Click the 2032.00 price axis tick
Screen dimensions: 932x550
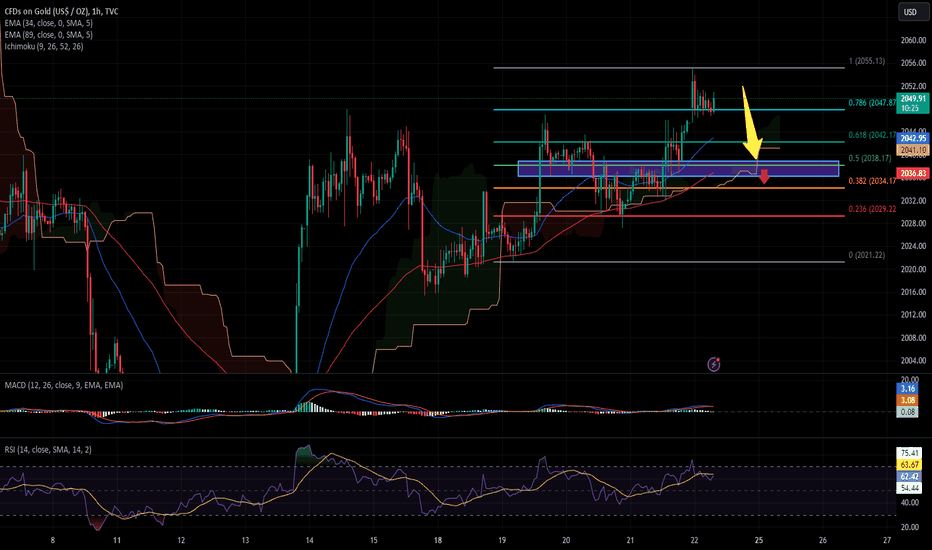913,201
